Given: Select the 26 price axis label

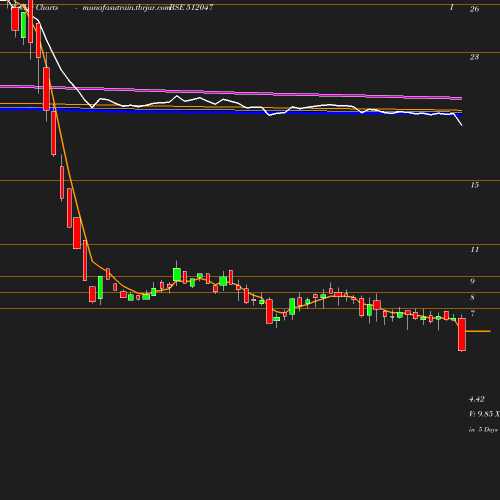Looking at the screenshot, I should coord(474,9).
